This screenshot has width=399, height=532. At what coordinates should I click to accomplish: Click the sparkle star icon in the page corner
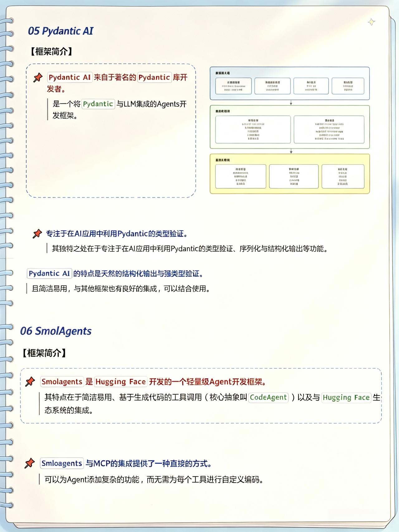coord(371,22)
